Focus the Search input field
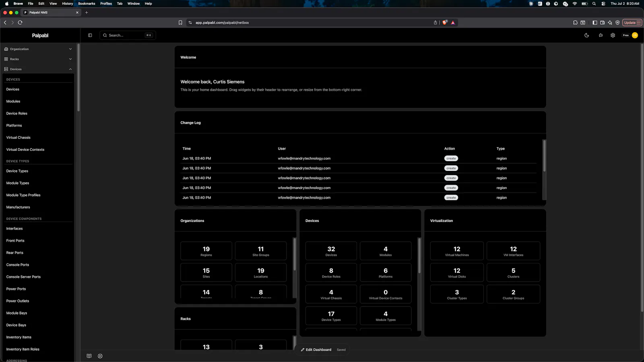 pos(128,35)
